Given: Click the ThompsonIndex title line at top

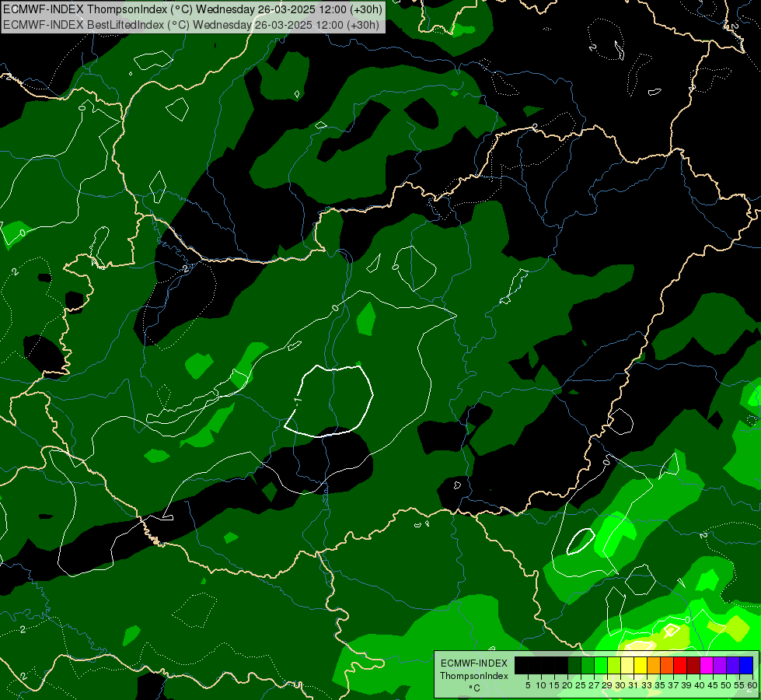Looking at the screenshot, I should (x=193, y=9).
